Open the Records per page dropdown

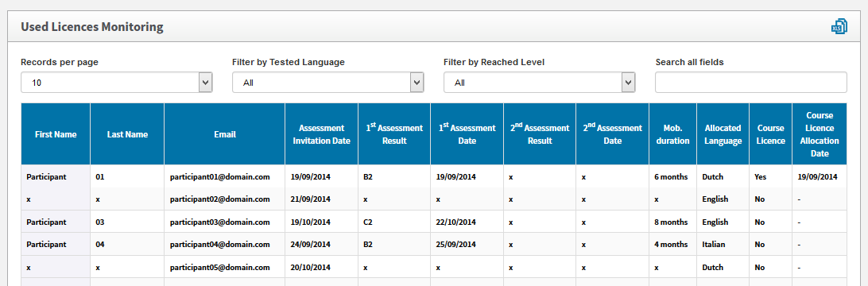click(x=117, y=83)
